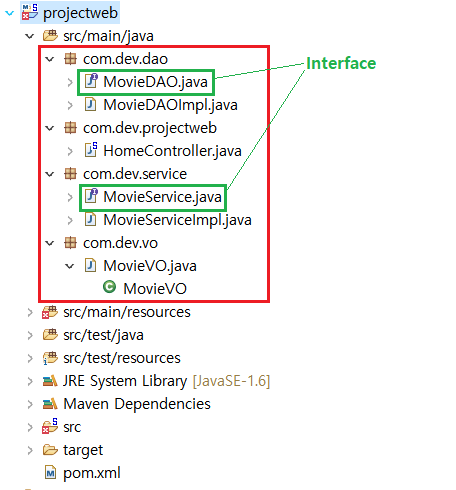Select MovieVO.java file name
The width and height of the screenshot is (456, 490).
(x=150, y=266)
